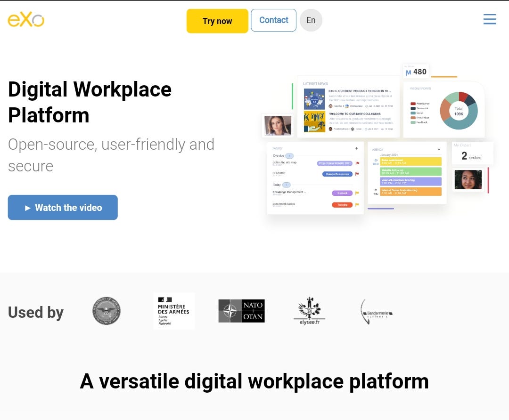Viewport: 509px width, 420px height.
Task: Select the NATO OTAN logo
Action: (241, 310)
